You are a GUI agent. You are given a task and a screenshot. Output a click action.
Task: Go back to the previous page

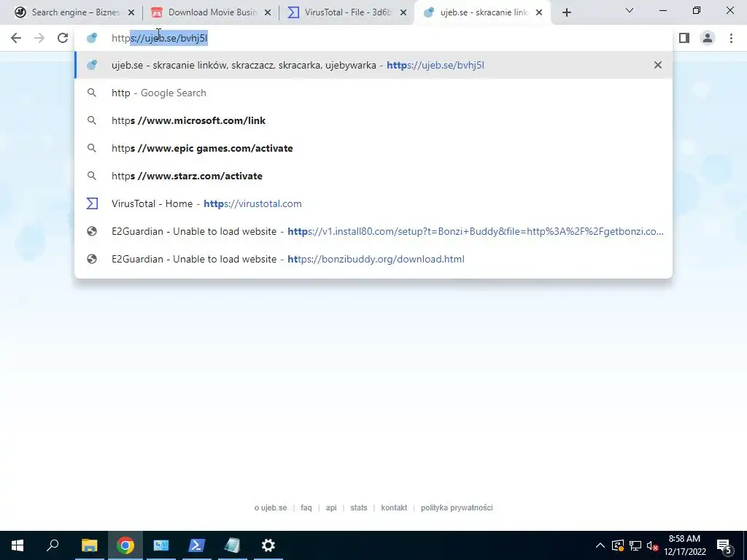click(x=16, y=38)
